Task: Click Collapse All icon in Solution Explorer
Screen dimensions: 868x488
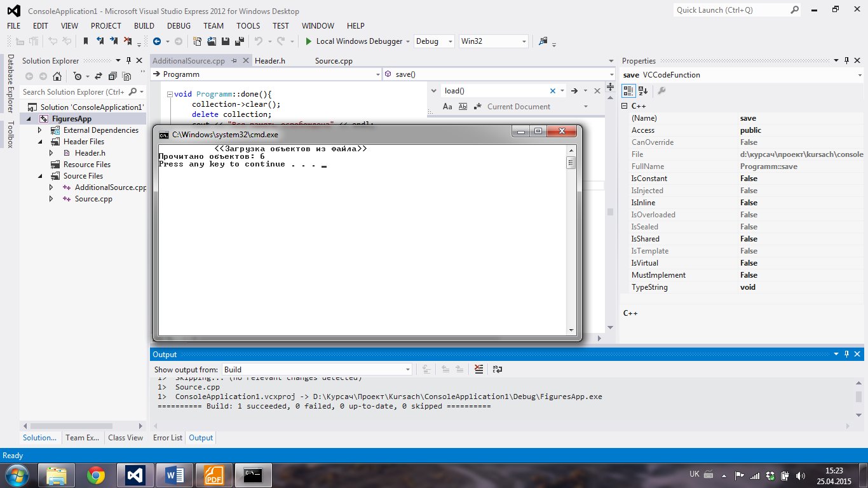Action: 112,76
